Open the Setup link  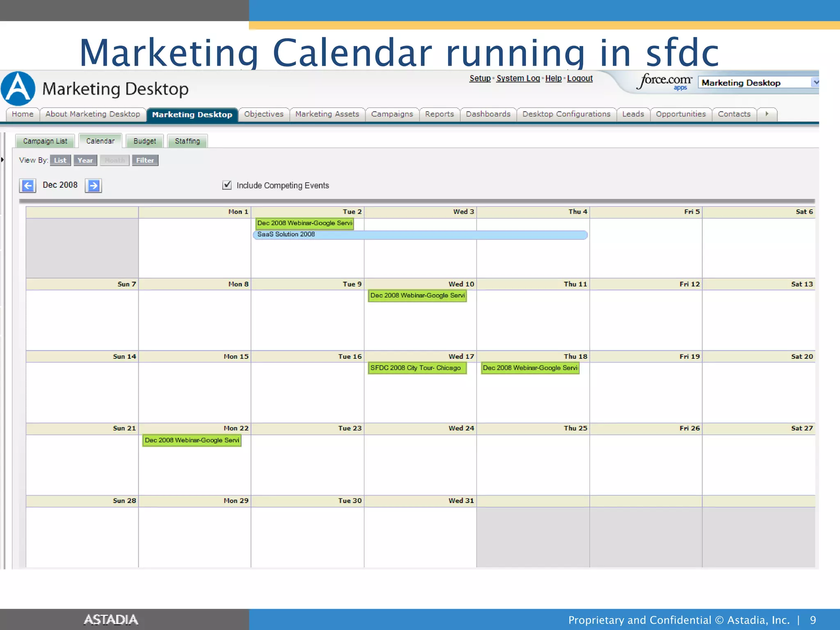[480, 78]
